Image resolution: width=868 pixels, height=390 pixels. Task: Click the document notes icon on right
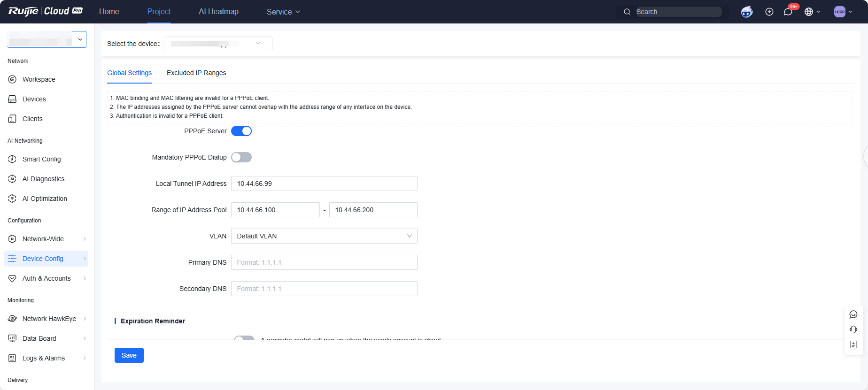(853, 344)
